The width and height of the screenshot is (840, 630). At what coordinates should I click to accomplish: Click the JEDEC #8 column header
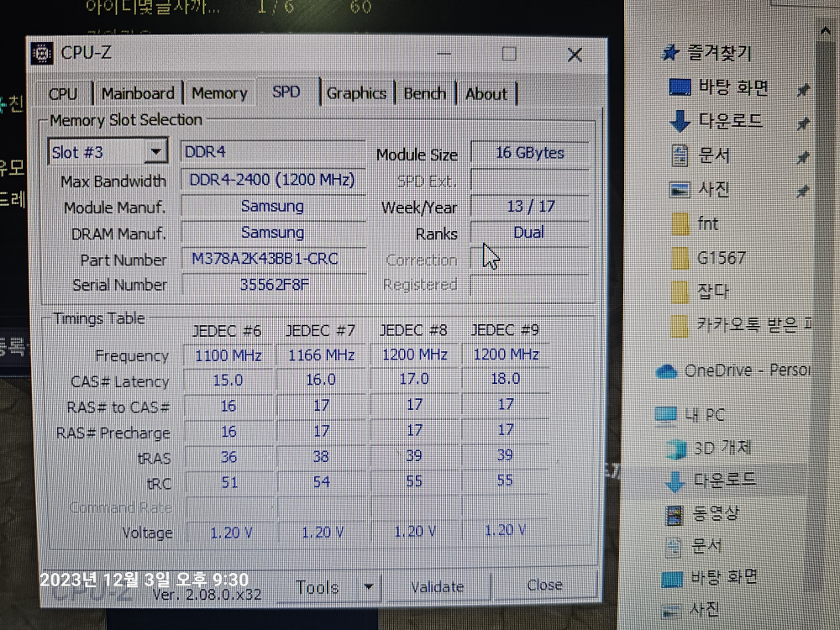(x=413, y=330)
